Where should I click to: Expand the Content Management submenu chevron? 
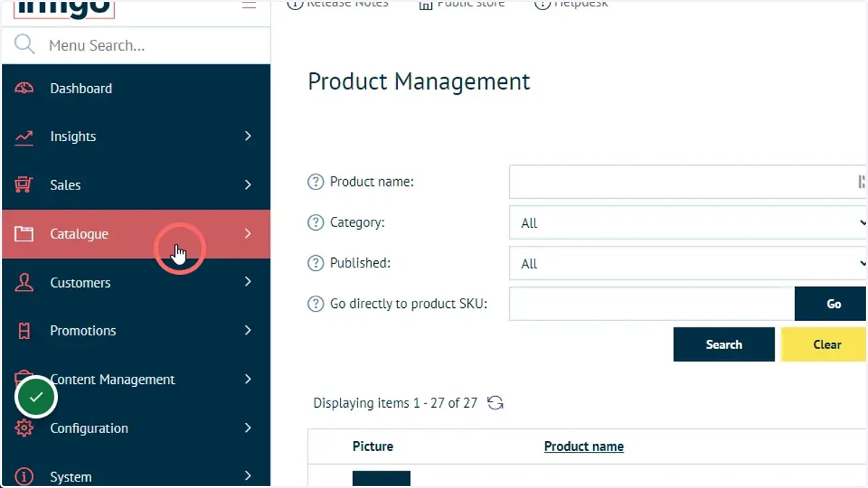[248, 379]
